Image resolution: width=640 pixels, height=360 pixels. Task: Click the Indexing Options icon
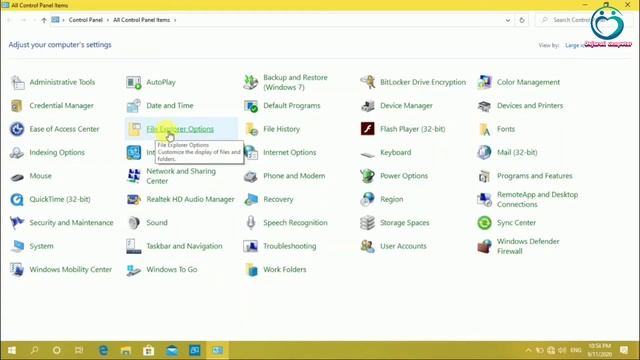(17, 153)
